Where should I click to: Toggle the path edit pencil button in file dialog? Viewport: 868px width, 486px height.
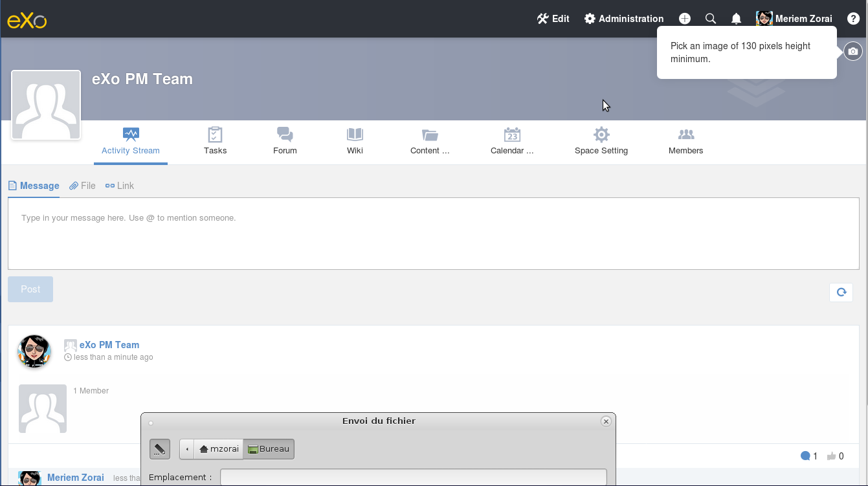coord(160,449)
